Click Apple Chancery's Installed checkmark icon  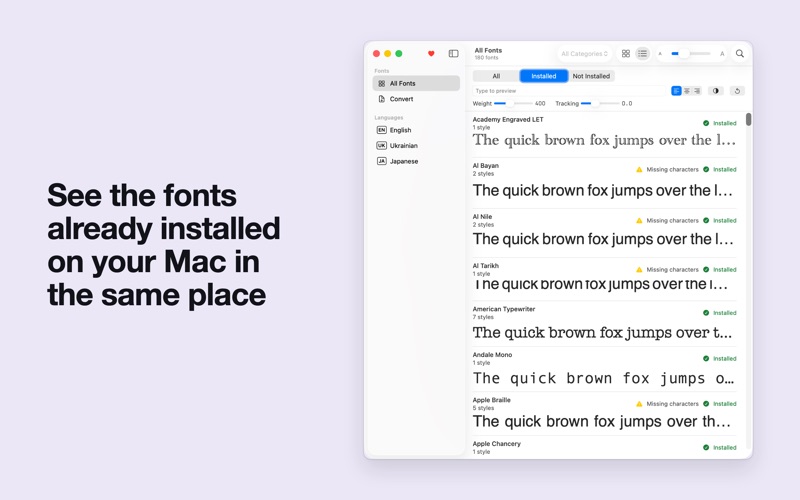click(x=706, y=447)
